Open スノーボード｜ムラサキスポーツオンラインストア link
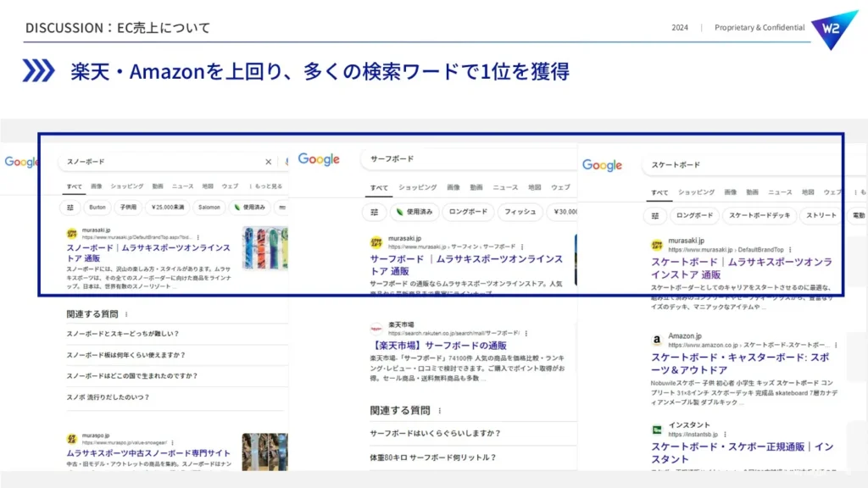 (x=148, y=252)
